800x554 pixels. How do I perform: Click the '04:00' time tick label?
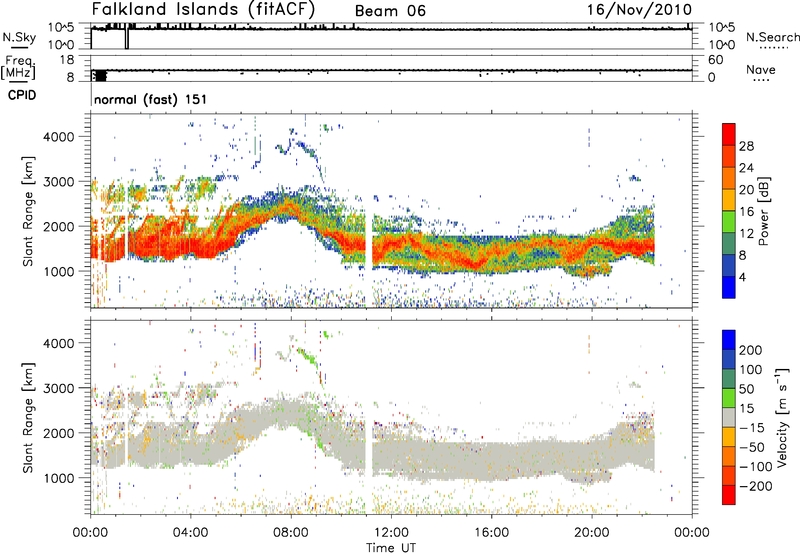[x=190, y=532]
